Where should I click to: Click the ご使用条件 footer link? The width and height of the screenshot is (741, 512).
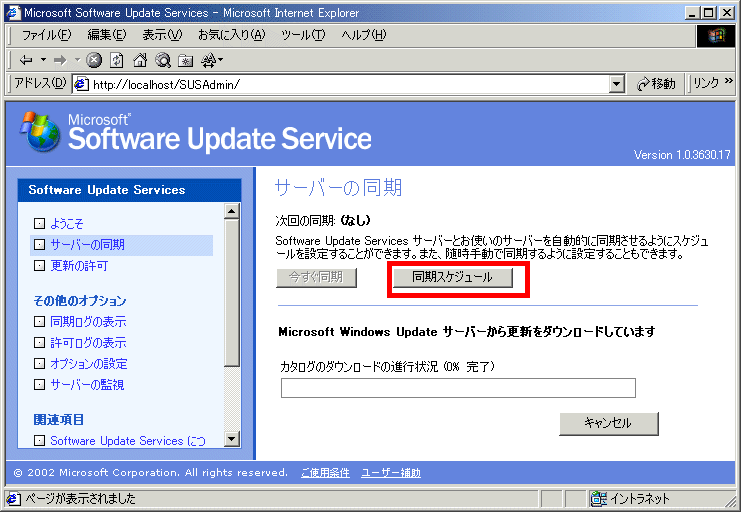coord(325,473)
